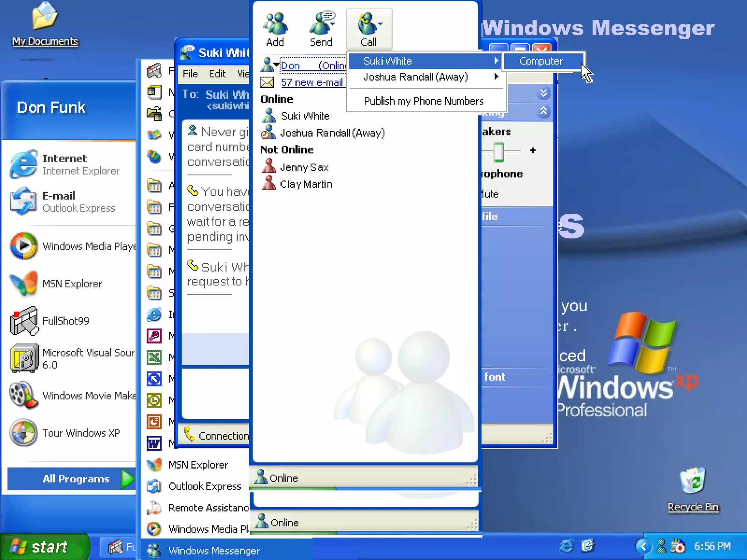The width and height of the screenshot is (747, 560).
Task: Click the Online status bar of Messenger
Action: [364, 478]
